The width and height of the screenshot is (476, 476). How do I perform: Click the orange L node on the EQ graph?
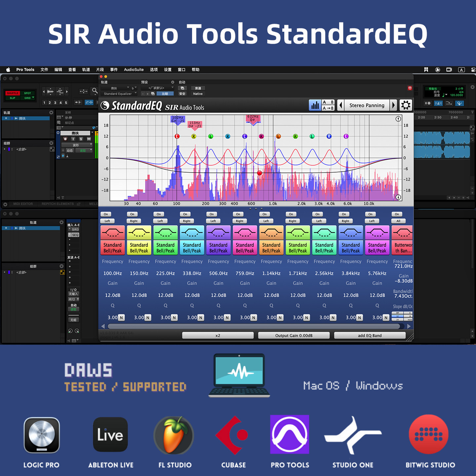(278, 136)
